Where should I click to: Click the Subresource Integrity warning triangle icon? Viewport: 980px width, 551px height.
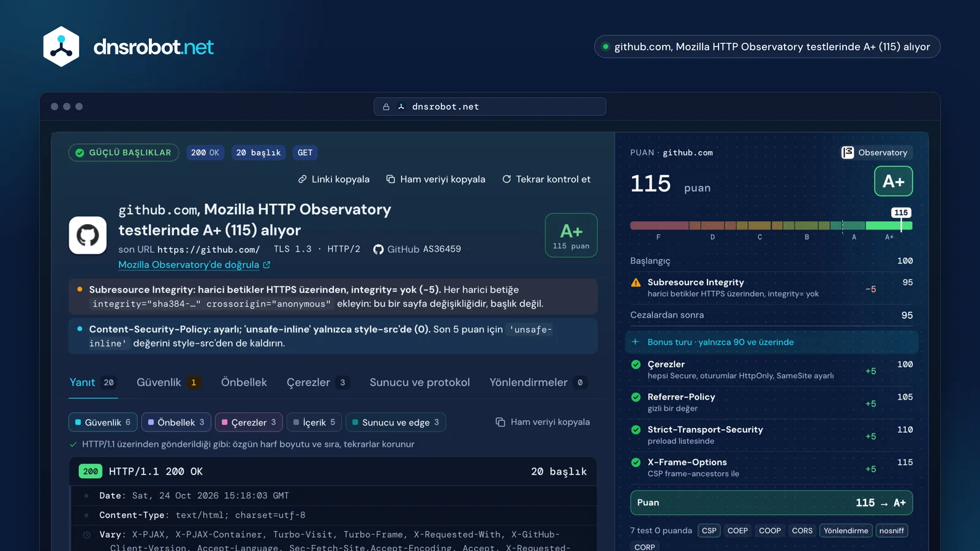(636, 282)
